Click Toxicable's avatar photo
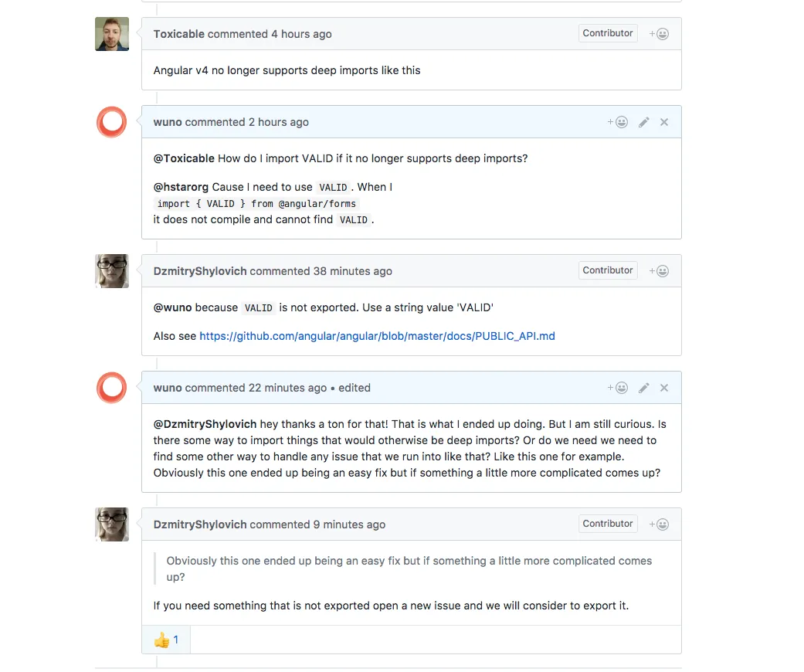Image resolution: width=804 pixels, height=672 pixels. coord(112,34)
